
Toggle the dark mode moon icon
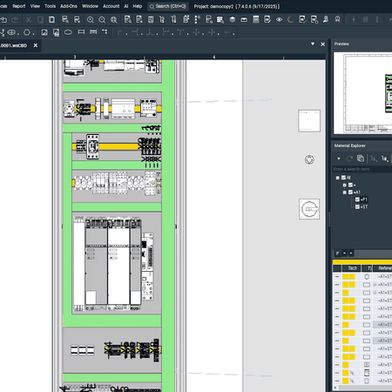pyautogui.click(x=290, y=20)
